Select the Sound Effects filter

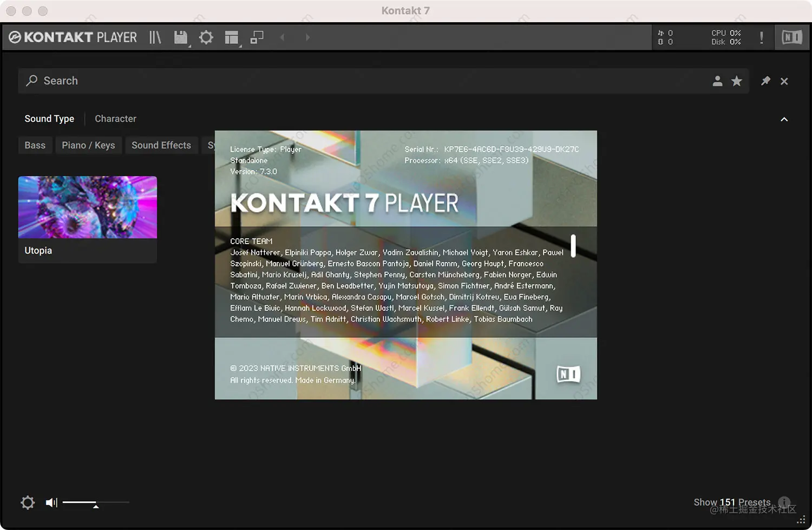click(161, 145)
